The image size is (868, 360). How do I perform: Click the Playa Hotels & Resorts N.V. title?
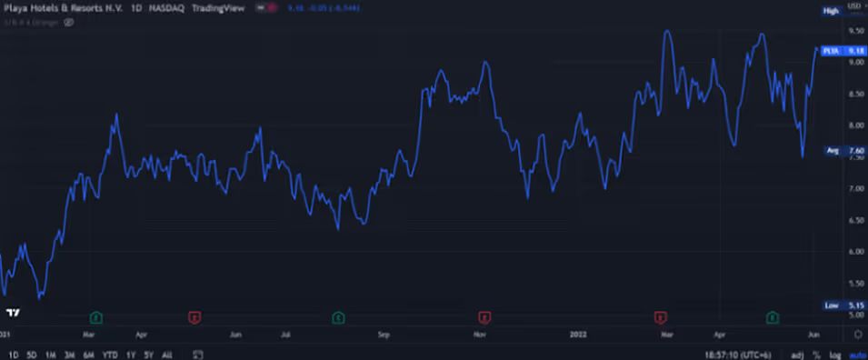coord(63,8)
